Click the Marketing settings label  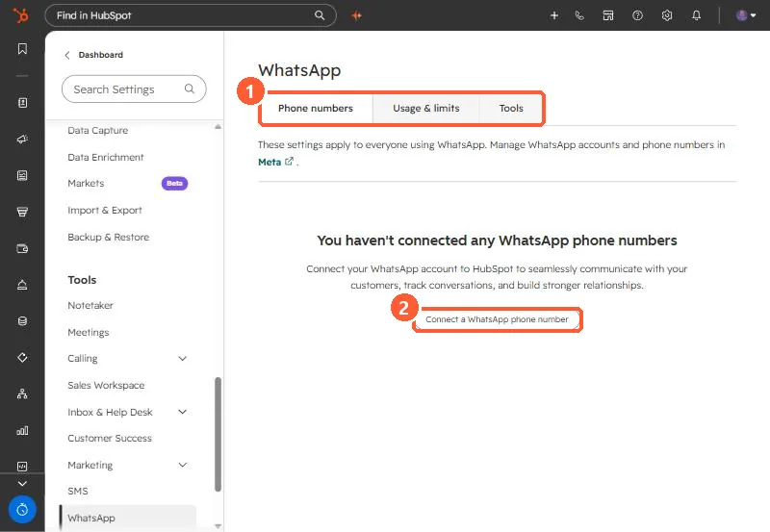[x=90, y=465]
